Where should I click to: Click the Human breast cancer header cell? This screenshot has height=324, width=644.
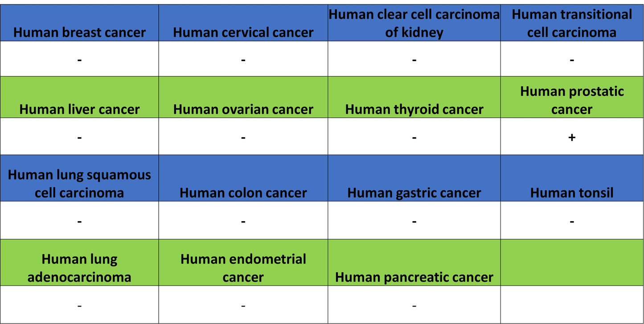[x=79, y=23]
